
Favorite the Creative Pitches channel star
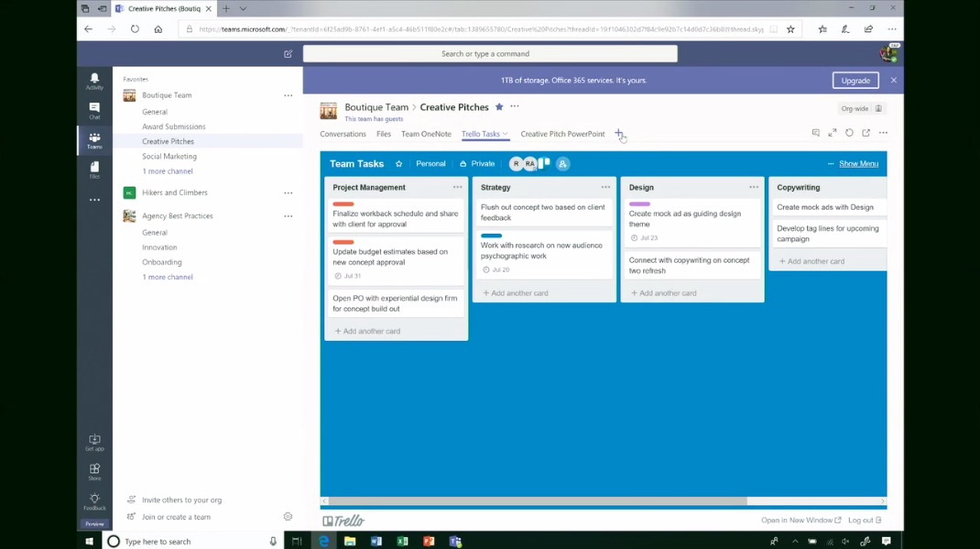coord(499,107)
